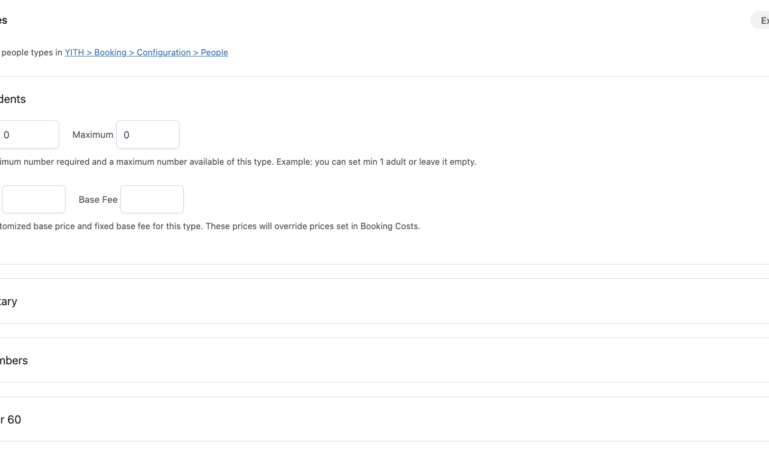Screen dimensions: 769x452
Task: Open the YITH Booking Configuration People link
Action: tap(146, 52)
